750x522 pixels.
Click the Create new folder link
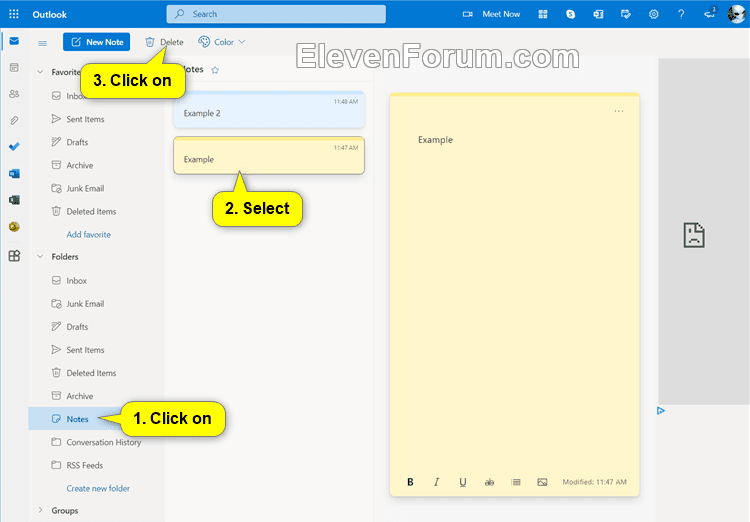[98, 489]
